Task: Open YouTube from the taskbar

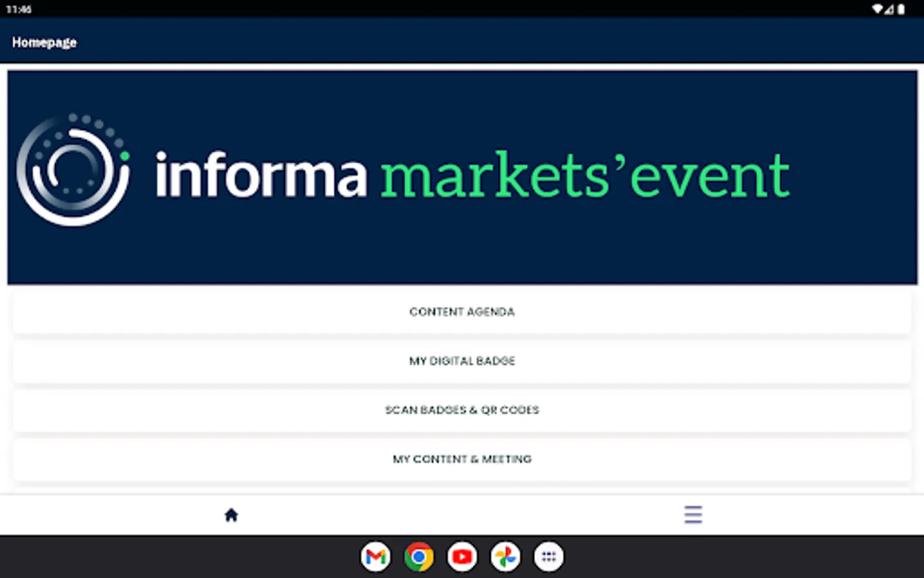Action: [x=462, y=557]
